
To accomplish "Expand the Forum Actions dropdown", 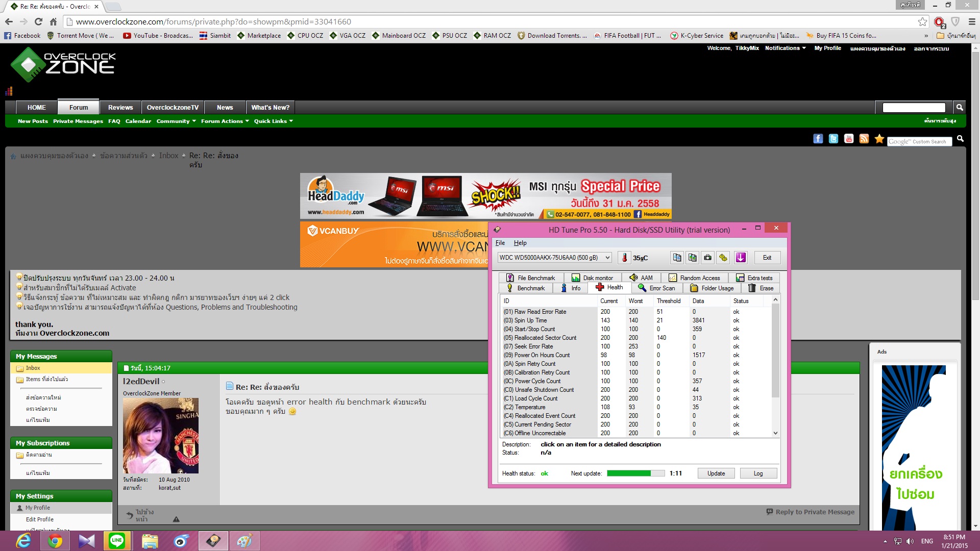I will (225, 121).
